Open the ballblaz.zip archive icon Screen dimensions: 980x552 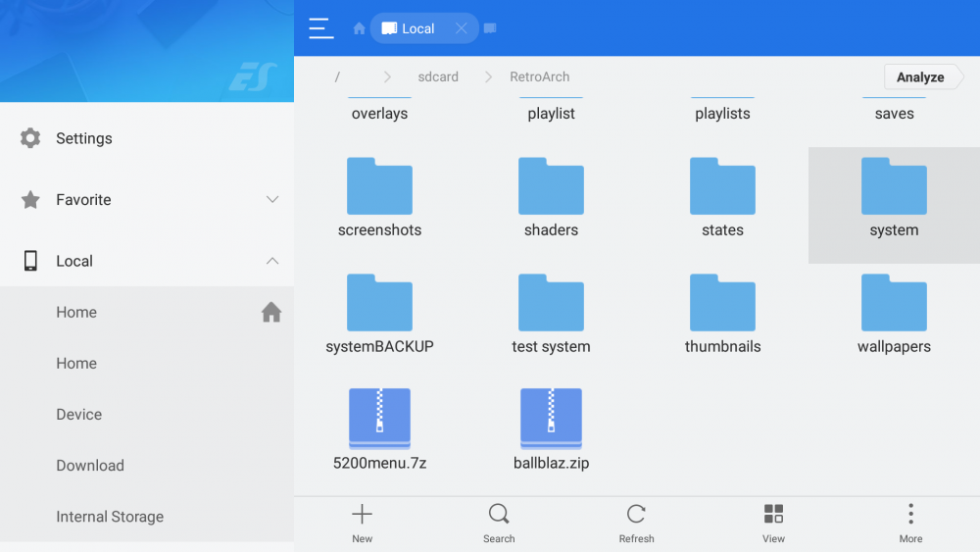[x=551, y=419]
